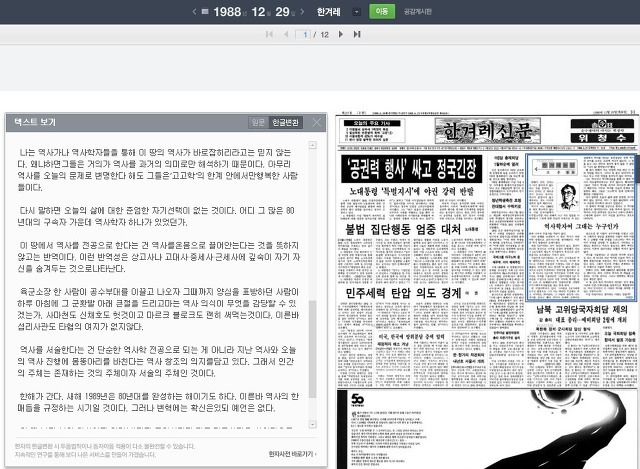Click the 한겨레신문 masthead on the newspaper page

coord(488,131)
